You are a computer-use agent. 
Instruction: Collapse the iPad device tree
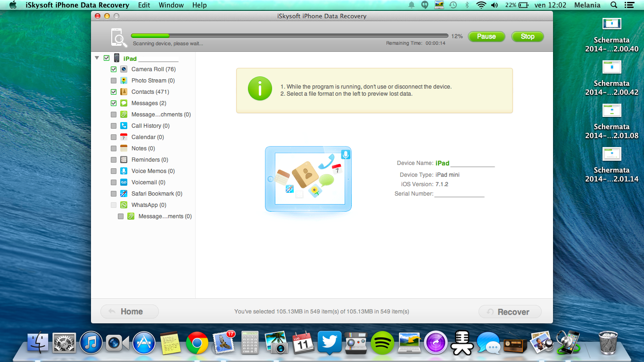pyautogui.click(x=97, y=58)
